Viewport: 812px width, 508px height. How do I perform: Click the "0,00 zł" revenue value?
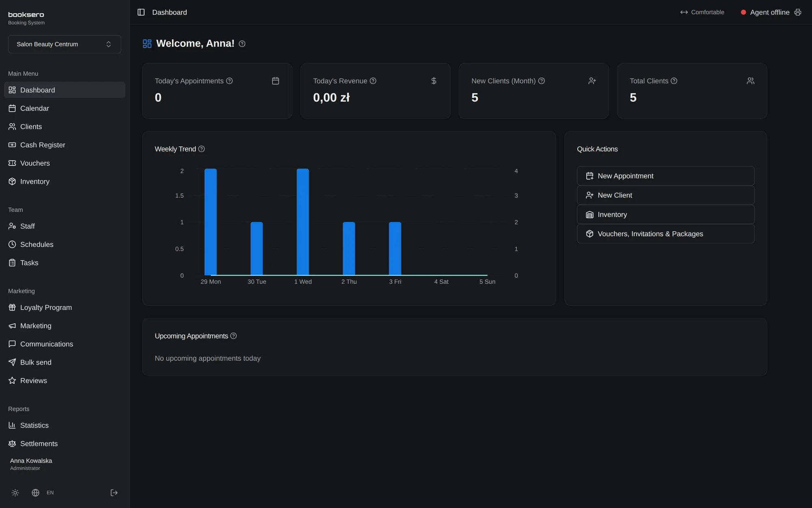(331, 98)
